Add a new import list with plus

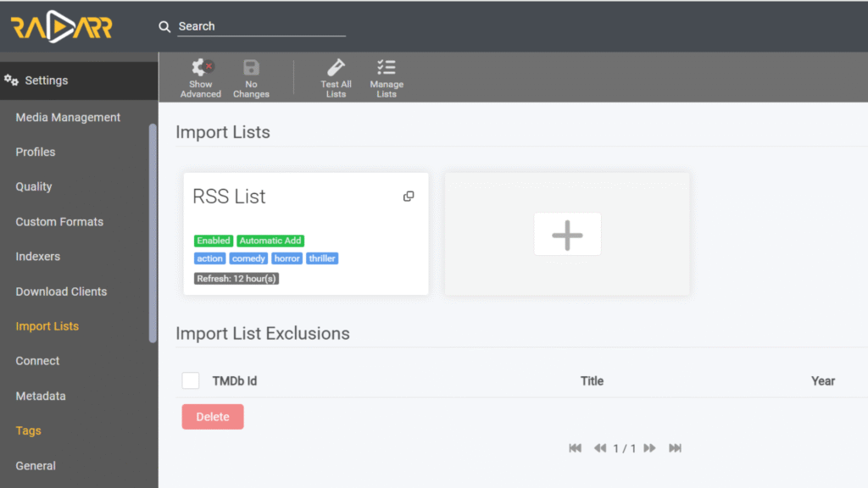[x=567, y=234]
